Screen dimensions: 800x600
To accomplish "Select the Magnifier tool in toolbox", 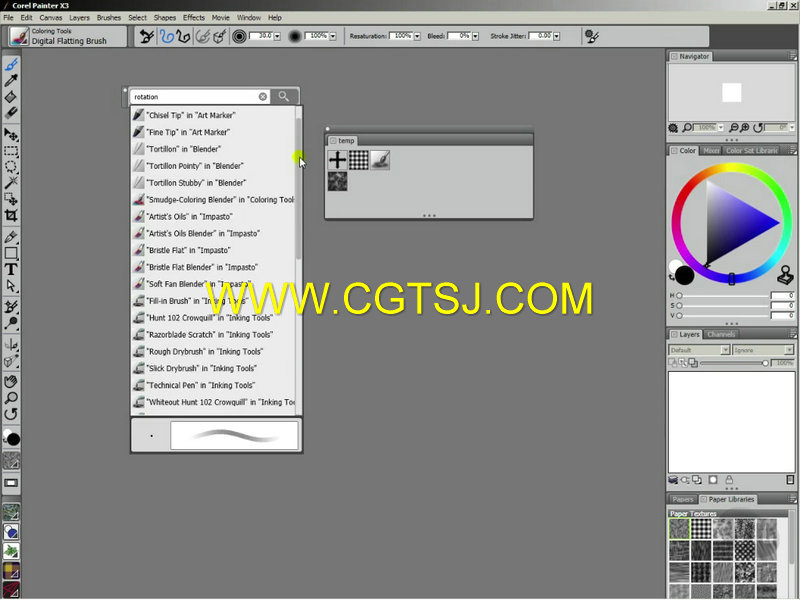I will [11, 397].
